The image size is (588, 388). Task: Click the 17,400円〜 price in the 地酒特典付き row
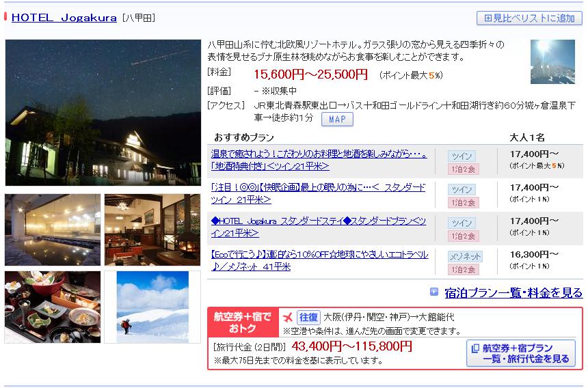(x=534, y=154)
